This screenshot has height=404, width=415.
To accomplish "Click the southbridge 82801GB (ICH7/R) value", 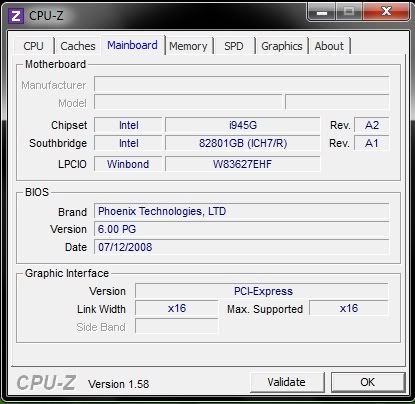I will (243, 143).
